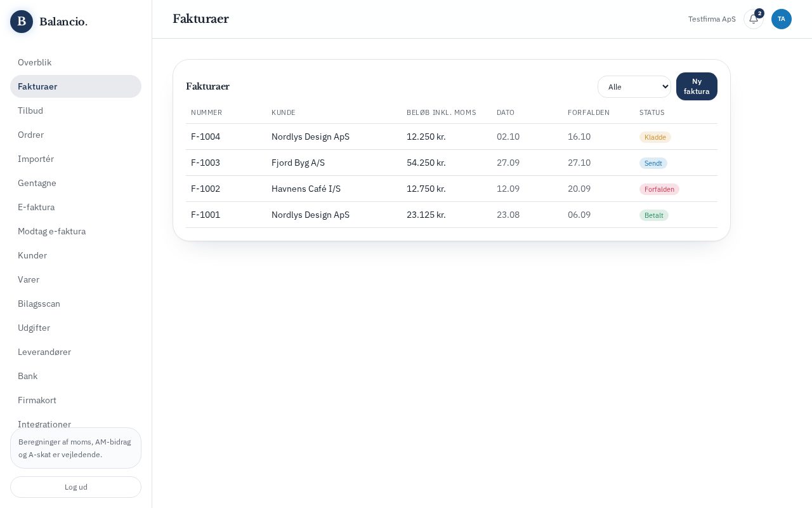Go to Overblik in the sidebar

tap(75, 62)
